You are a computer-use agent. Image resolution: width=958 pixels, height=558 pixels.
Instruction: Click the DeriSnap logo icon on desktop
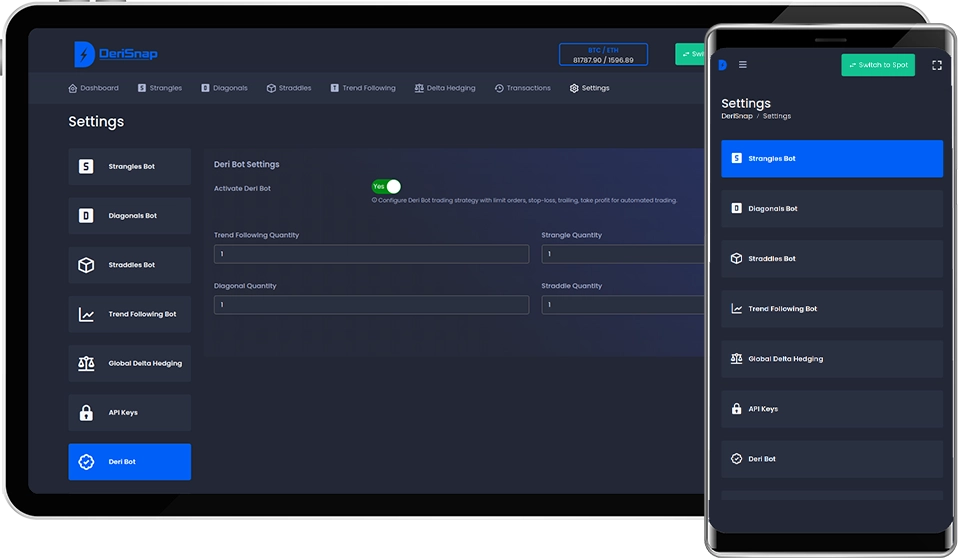[84, 54]
